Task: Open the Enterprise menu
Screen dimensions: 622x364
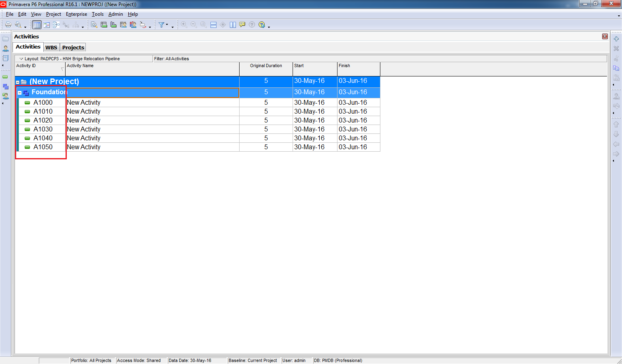Action: 76,14
